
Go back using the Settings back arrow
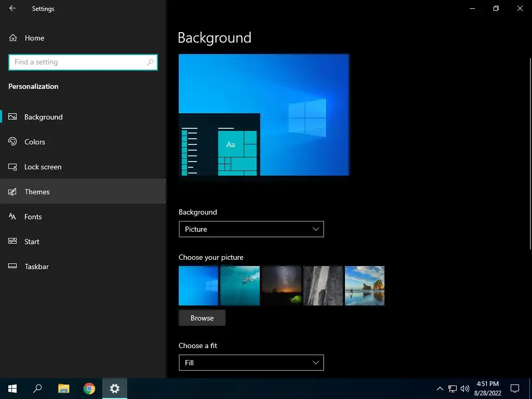coord(12,8)
